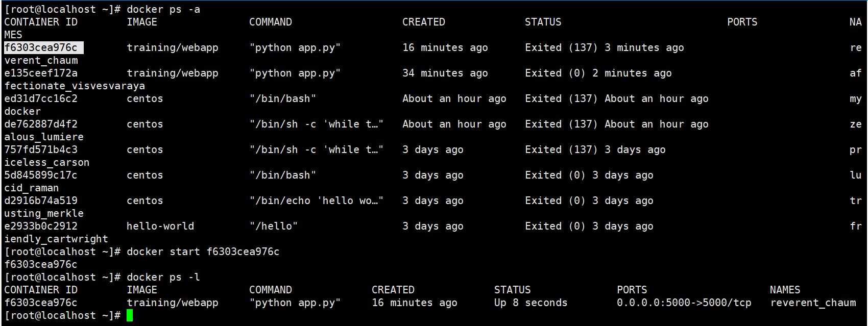This screenshot has height=326, width=868.
Task: Click the "docker ps -l" command text
Action: pos(163,277)
